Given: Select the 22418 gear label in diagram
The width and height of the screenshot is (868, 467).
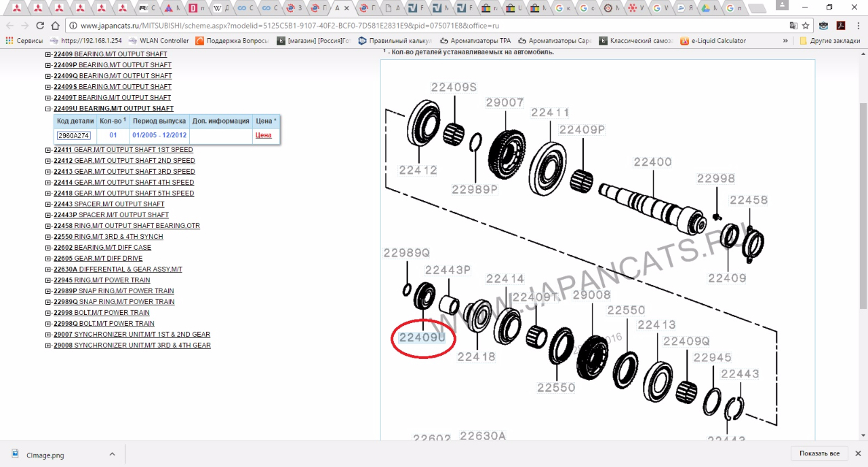Looking at the screenshot, I should (476, 356).
